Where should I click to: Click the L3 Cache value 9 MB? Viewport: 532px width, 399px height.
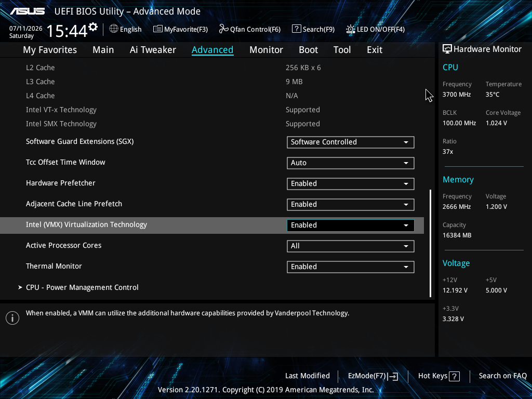point(294,82)
